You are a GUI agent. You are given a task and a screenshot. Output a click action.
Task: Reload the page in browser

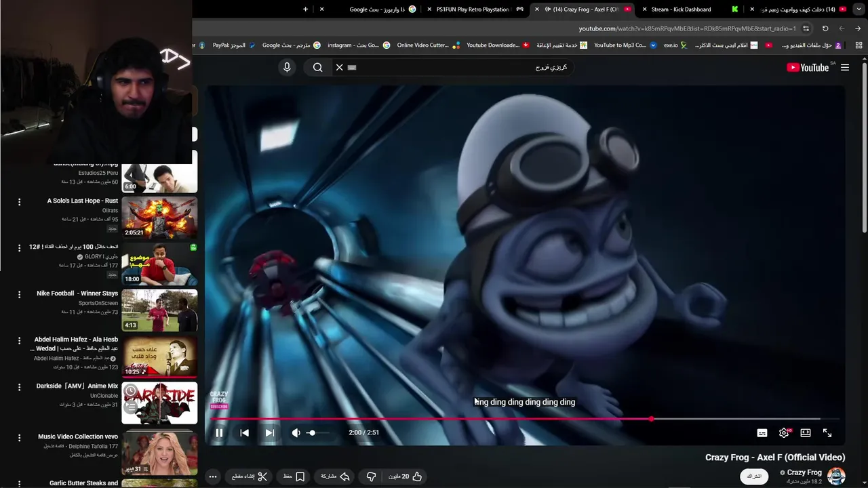[x=825, y=28]
